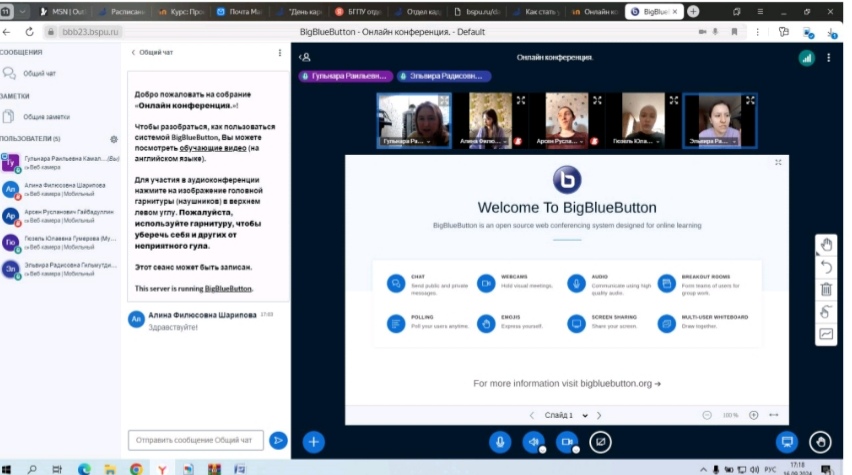This screenshot has height=475, width=852.
Task: Start screen sharing with the monitor icon
Action: (x=600, y=441)
